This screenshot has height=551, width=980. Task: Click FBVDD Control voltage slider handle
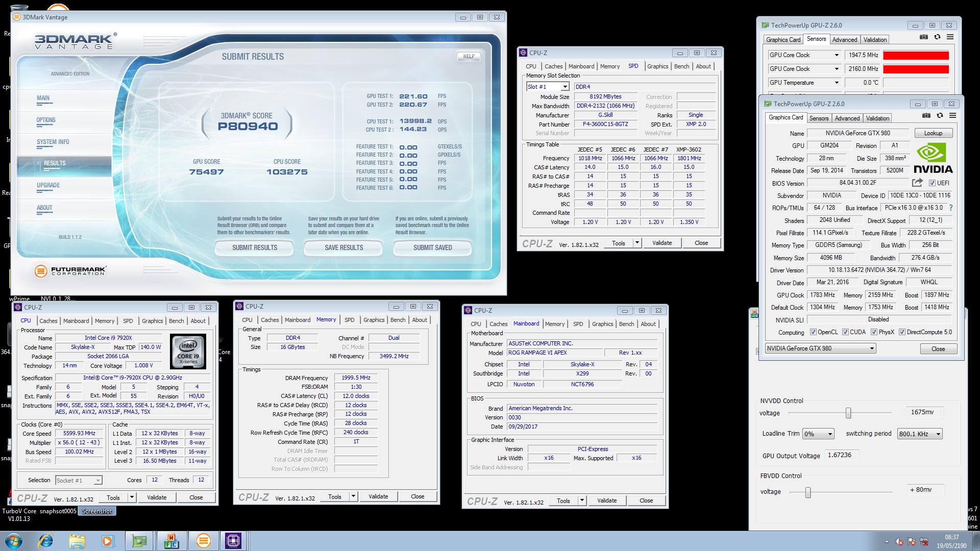click(x=808, y=492)
